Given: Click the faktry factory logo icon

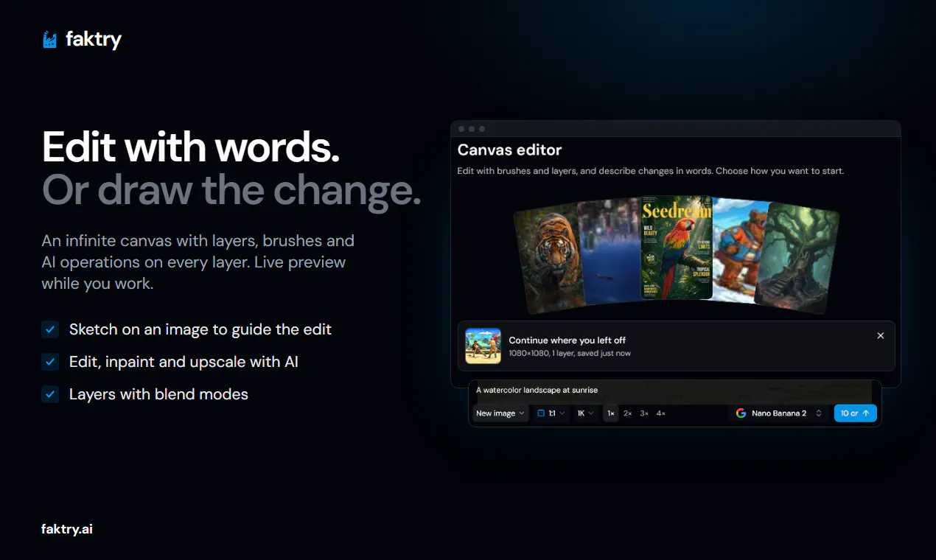Looking at the screenshot, I should click(50, 39).
